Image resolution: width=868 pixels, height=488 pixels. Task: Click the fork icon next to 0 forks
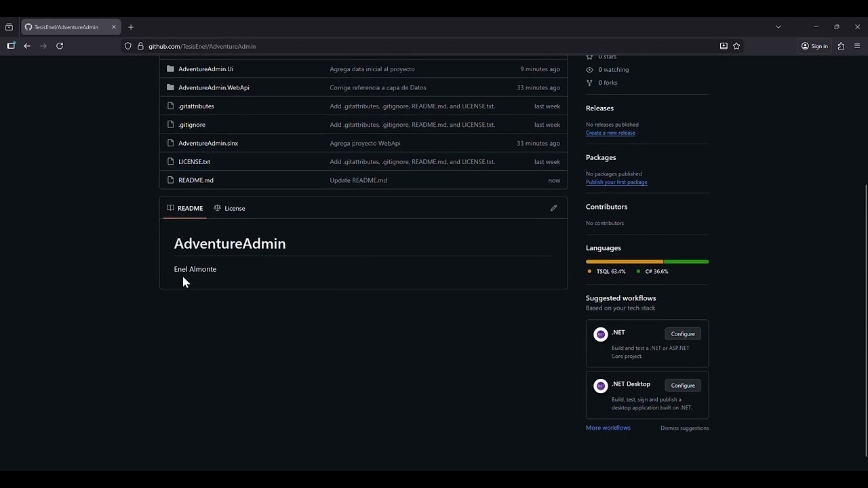(x=589, y=83)
